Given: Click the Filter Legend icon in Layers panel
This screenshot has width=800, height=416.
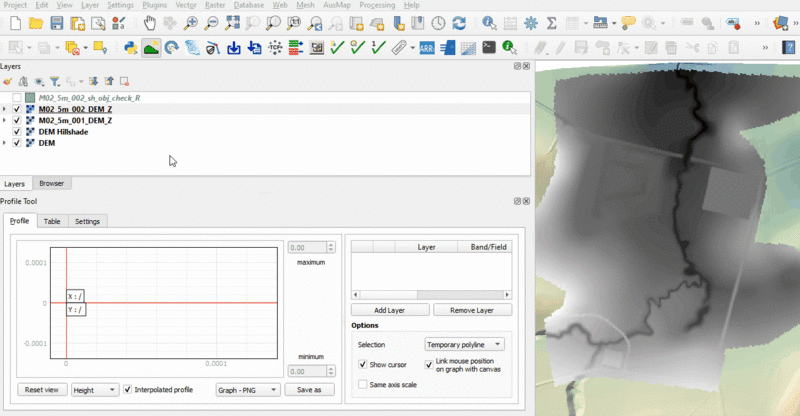Looking at the screenshot, I should point(56,81).
